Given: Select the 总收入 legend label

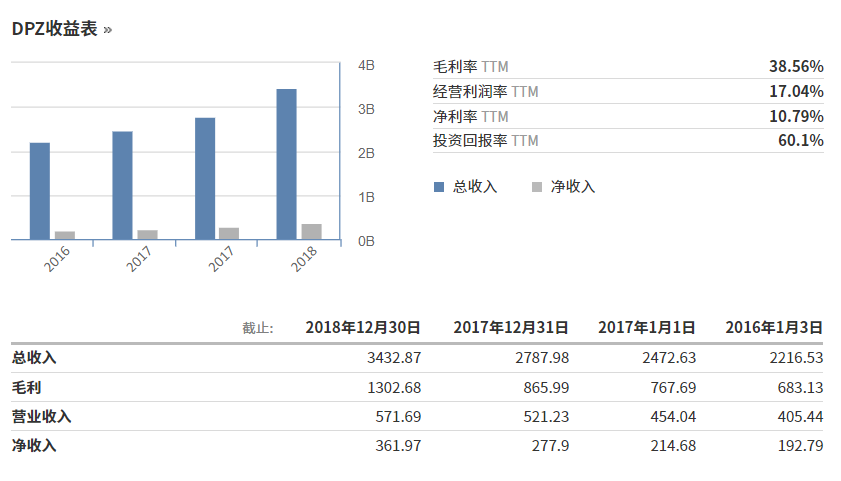Looking at the screenshot, I should click(475, 187).
